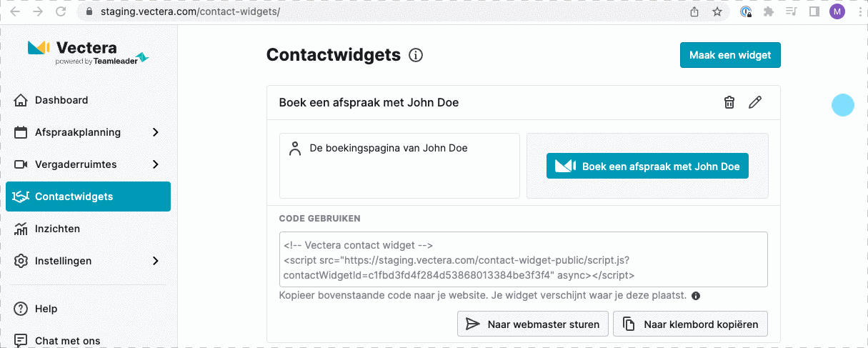Open the browser extensions puzzle icon
Image resolution: width=868 pixels, height=348 pixels.
(769, 11)
